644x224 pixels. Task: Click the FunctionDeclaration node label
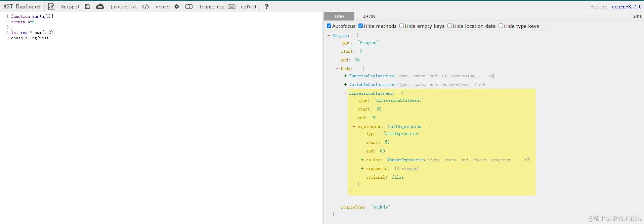tap(372, 76)
